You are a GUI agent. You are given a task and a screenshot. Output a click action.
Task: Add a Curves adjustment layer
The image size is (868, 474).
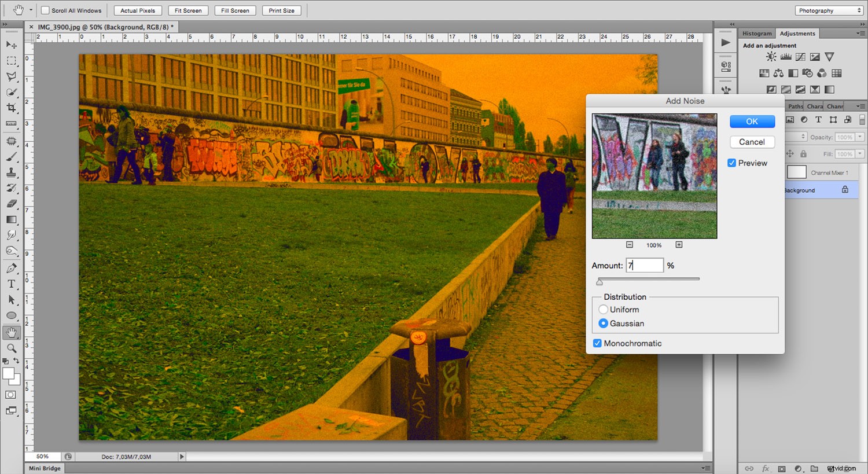tap(800, 57)
